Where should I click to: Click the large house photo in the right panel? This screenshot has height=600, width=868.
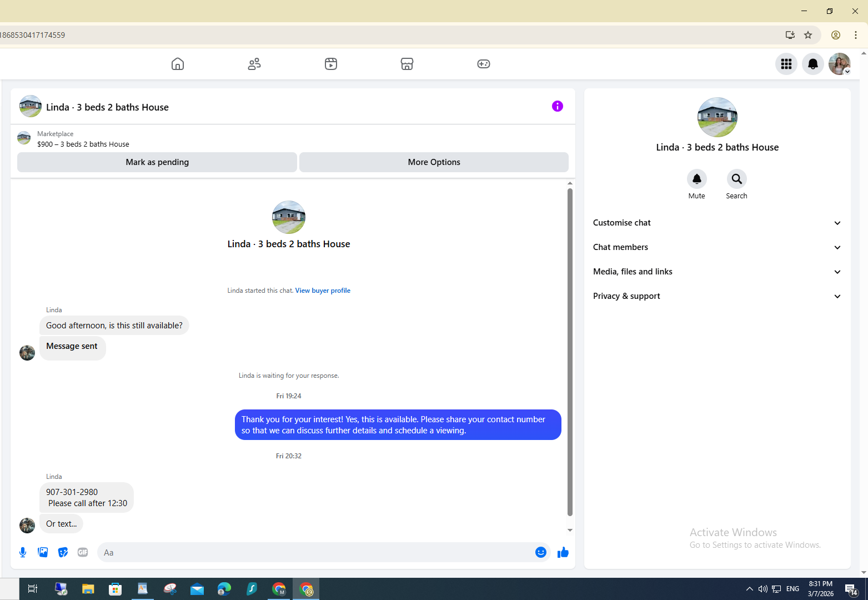[x=718, y=117]
